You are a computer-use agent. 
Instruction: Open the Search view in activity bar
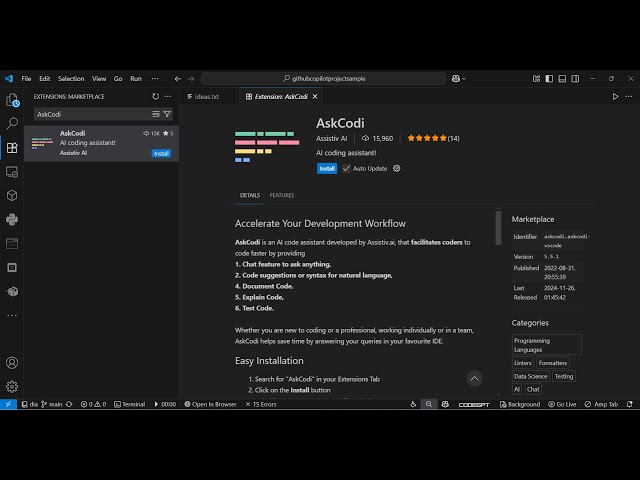pyautogui.click(x=12, y=123)
